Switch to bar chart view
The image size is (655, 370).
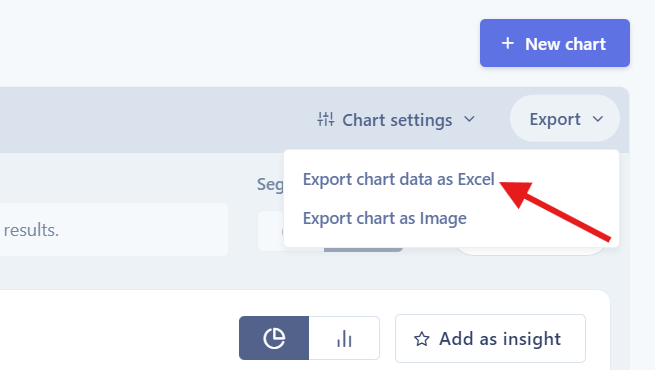pos(344,338)
